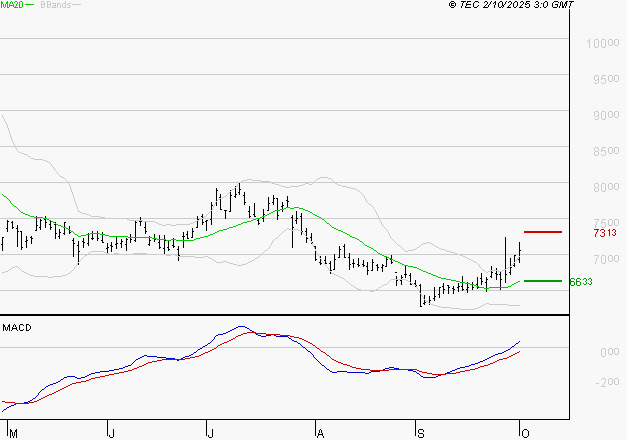Select the red resistance line marker
Viewport: 627px width, 440px height.
pyautogui.click(x=543, y=232)
